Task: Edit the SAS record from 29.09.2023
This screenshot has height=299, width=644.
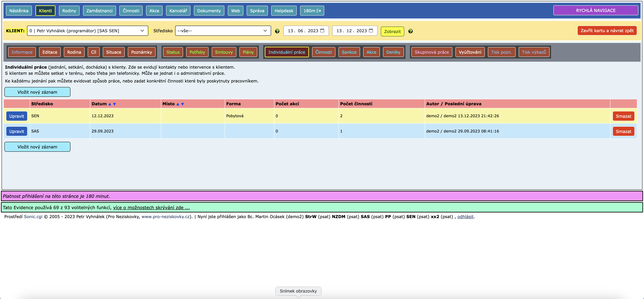Action: (17, 131)
